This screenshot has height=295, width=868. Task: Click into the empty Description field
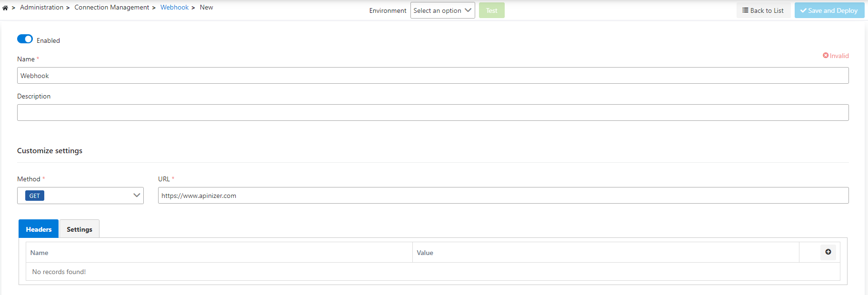432,113
